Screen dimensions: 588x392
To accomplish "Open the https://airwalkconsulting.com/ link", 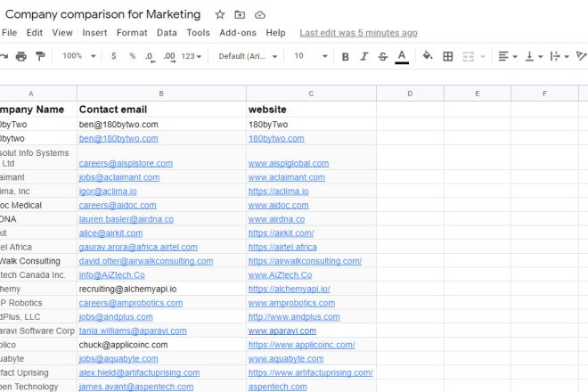I will pyautogui.click(x=305, y=261).
